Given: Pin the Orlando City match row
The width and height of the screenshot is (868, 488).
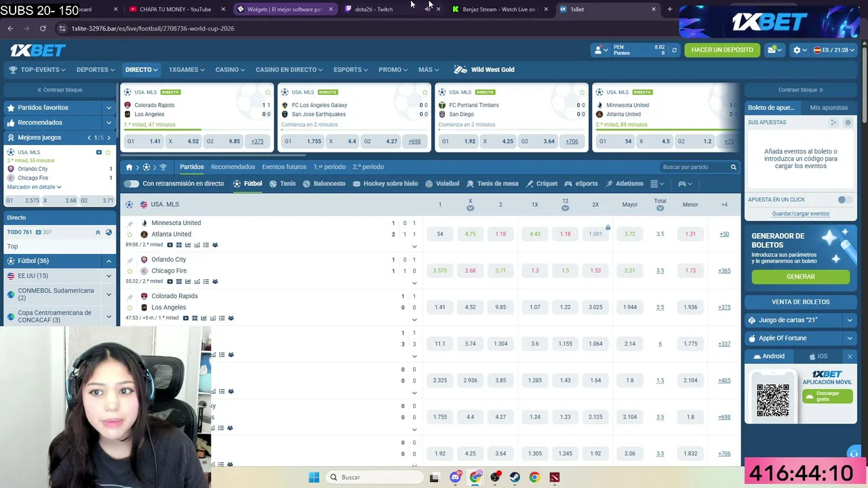Looking at the screenshot, I should point(130,260).
